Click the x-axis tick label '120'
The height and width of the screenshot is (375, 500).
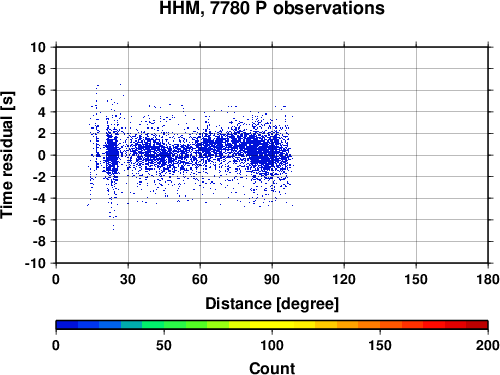[x=344, y=279]
